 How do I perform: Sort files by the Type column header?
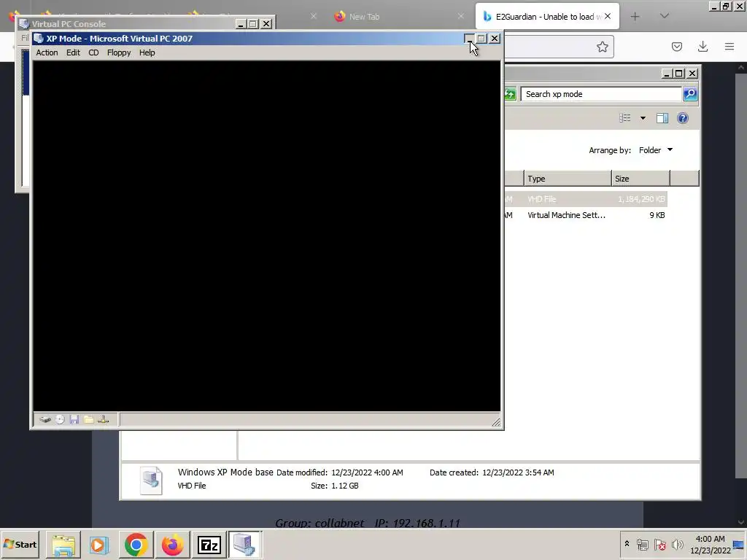568,179
